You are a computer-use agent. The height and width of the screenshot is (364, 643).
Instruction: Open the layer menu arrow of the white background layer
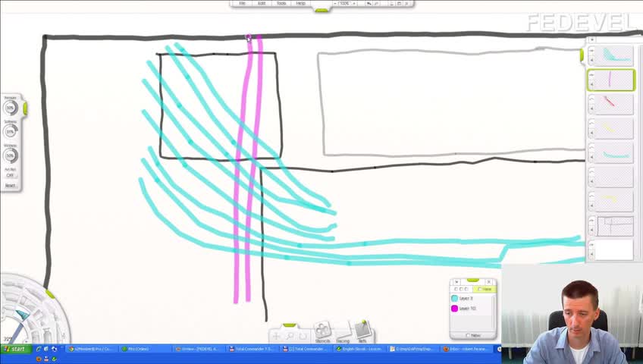[x=591, y=254]
